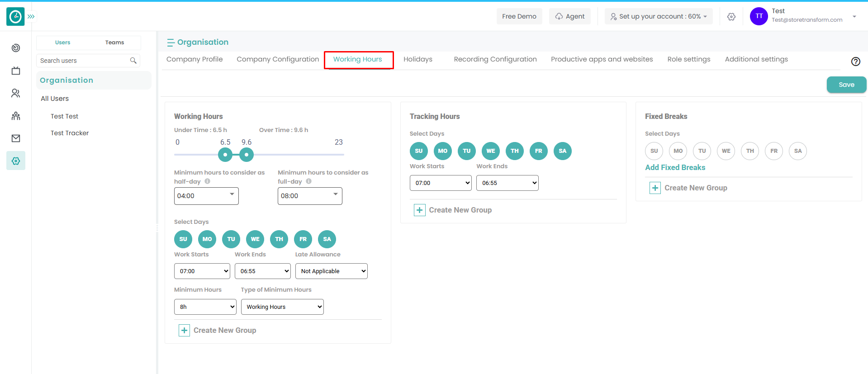This screenshot has width=868, height=374.
Task: Open the dashboard target icon in sidebar
Action: [16, 48]
